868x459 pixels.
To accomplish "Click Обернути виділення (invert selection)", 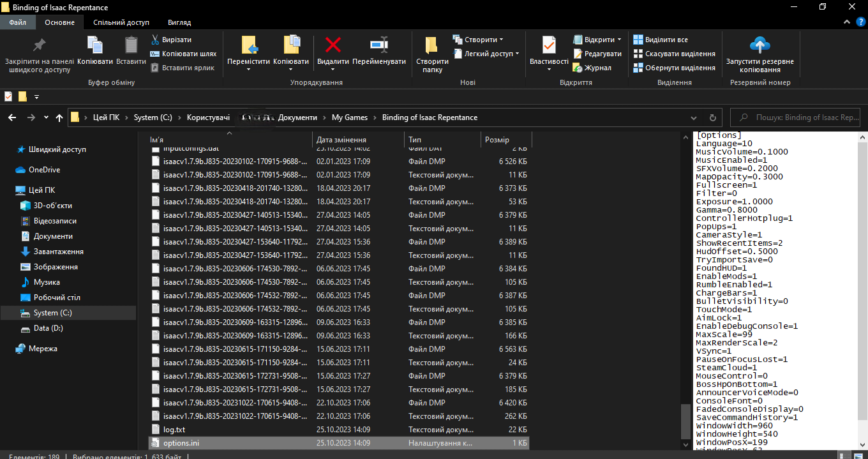I will [674, 68].
